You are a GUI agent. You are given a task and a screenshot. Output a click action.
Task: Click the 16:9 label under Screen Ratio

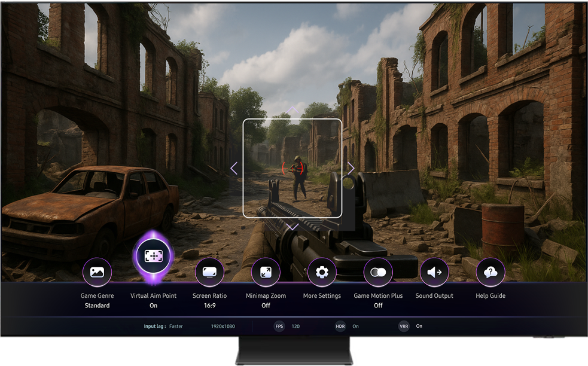209,305
